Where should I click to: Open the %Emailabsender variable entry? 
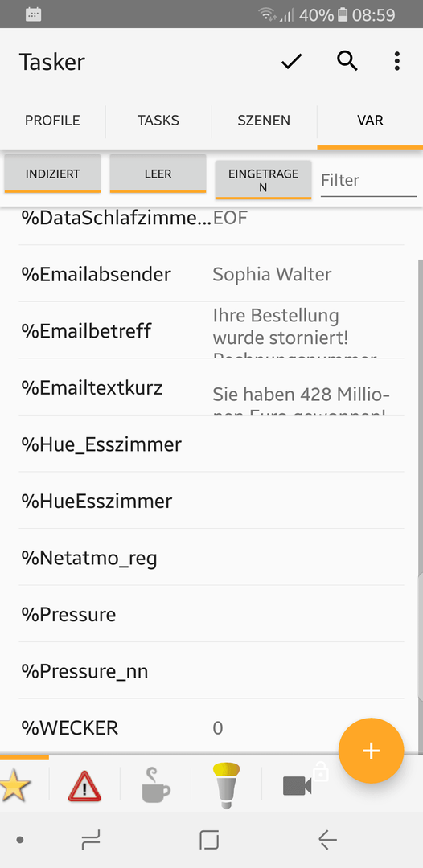tap(211, 274)
